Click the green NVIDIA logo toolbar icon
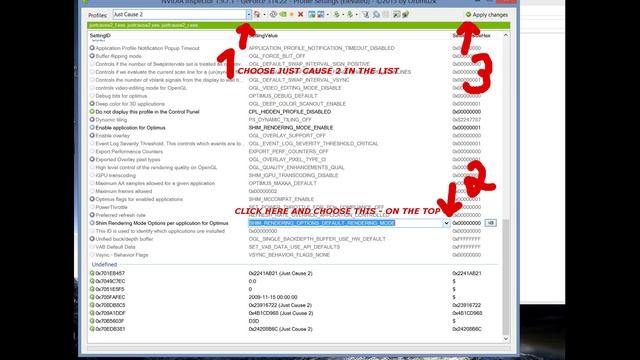 [283, 14]
